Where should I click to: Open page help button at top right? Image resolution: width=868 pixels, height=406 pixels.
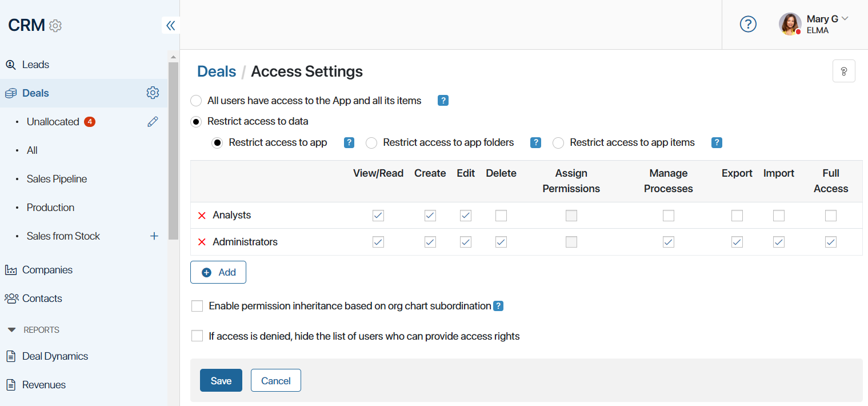(844, 71)
